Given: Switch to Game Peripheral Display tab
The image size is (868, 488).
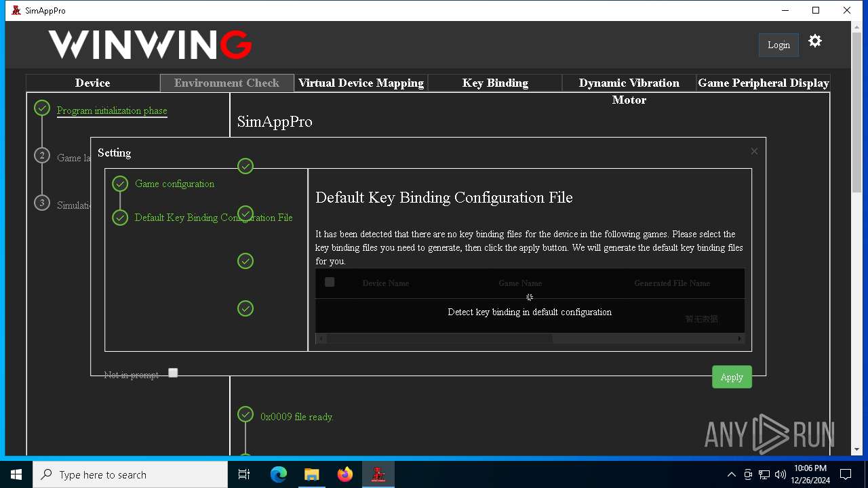Looking at the screenshot, I should coord(764,83).
